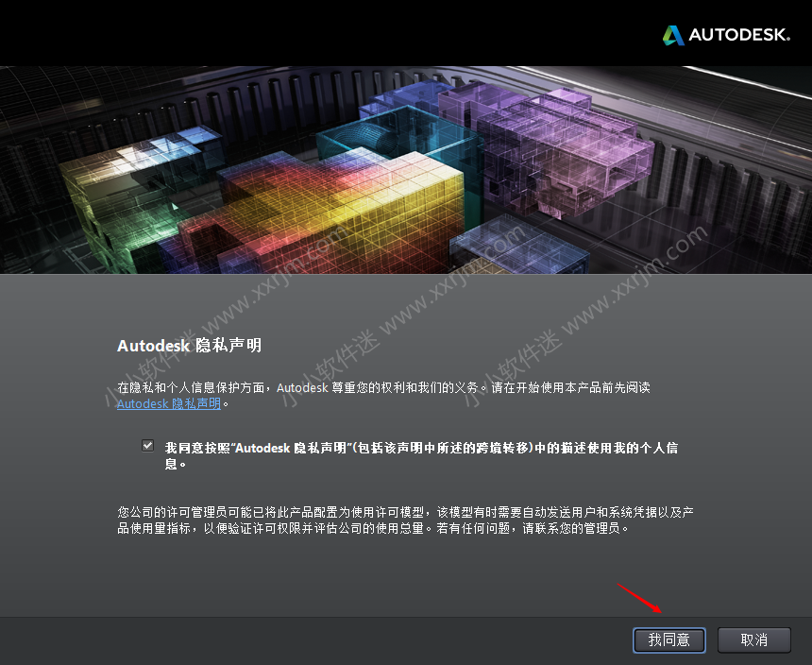Open the Autodesk 隐私声明 hyperlink
Viewport: 812px width, 665px height.
click(168, 403)
